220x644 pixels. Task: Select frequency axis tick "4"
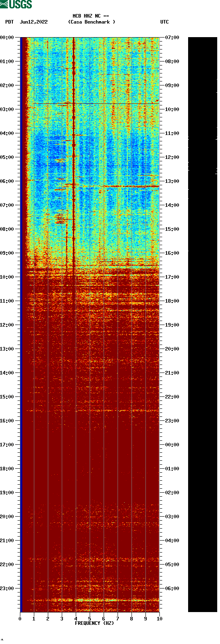(76, 619)
